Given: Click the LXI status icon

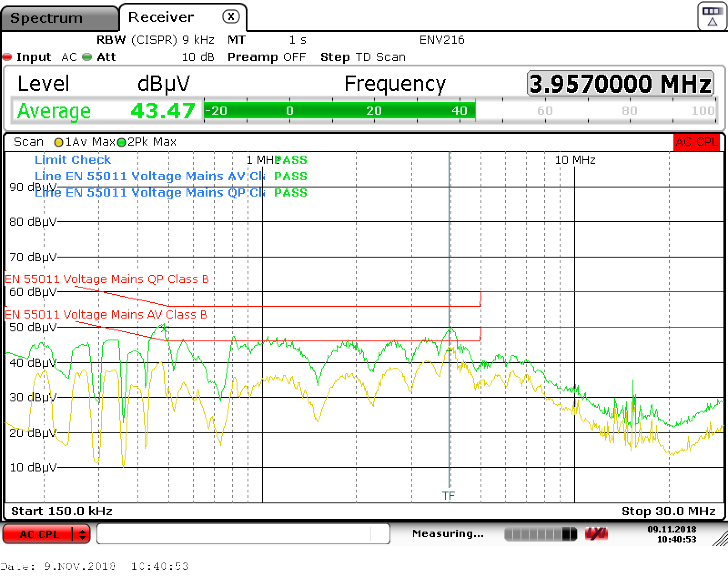Looking at the screenshot, I should coord(597,534).
